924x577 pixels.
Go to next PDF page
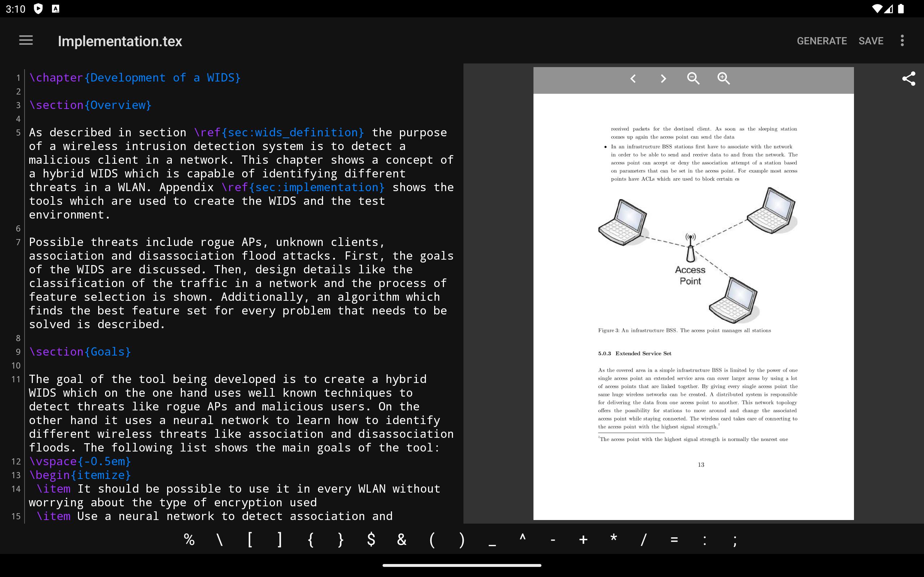663,79
